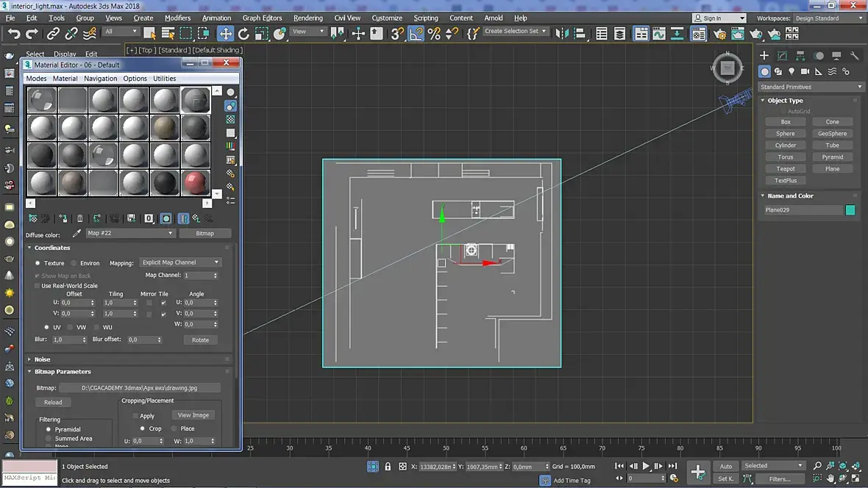The image size is (868, 488).
Task: Select the Move transform tool
Action: coord(225,33)
